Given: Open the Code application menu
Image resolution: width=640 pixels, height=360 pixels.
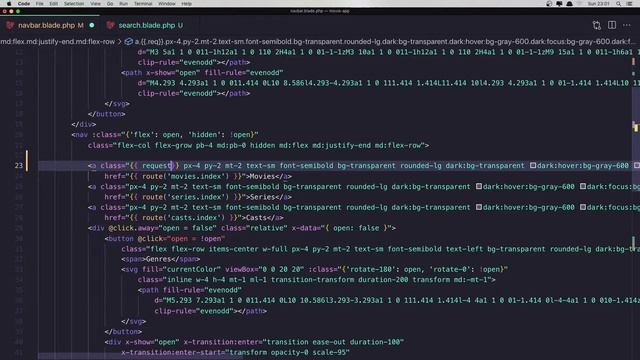Looking at the screenshot, I should pyautogui.click(x=24, y=4).
